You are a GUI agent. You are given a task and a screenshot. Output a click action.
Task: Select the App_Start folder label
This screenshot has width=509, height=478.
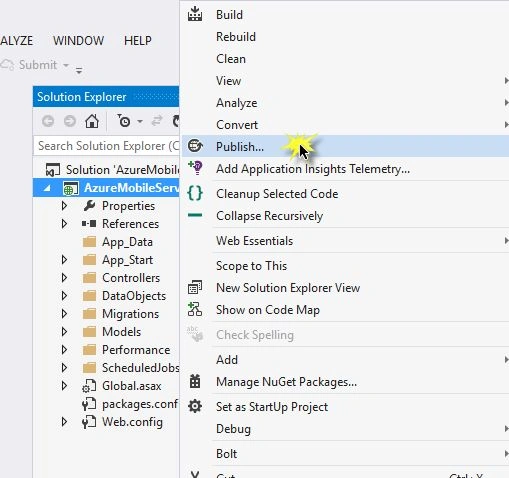coord(127,260)
